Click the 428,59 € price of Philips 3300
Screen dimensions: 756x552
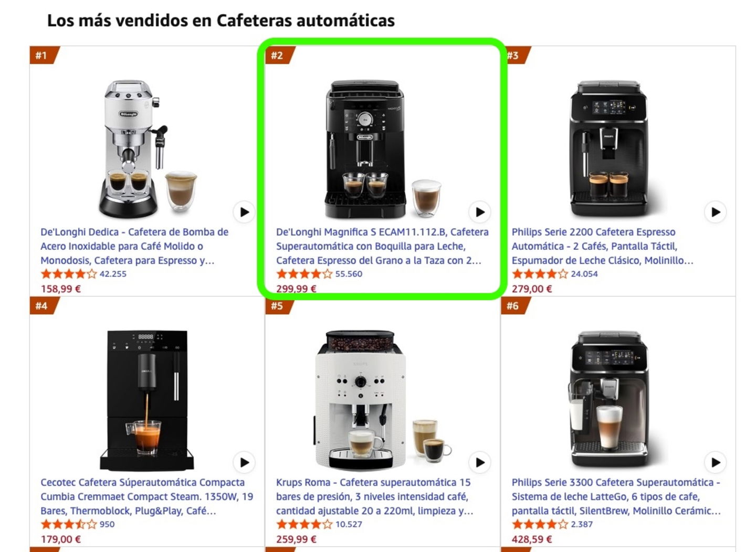point(532,539)
